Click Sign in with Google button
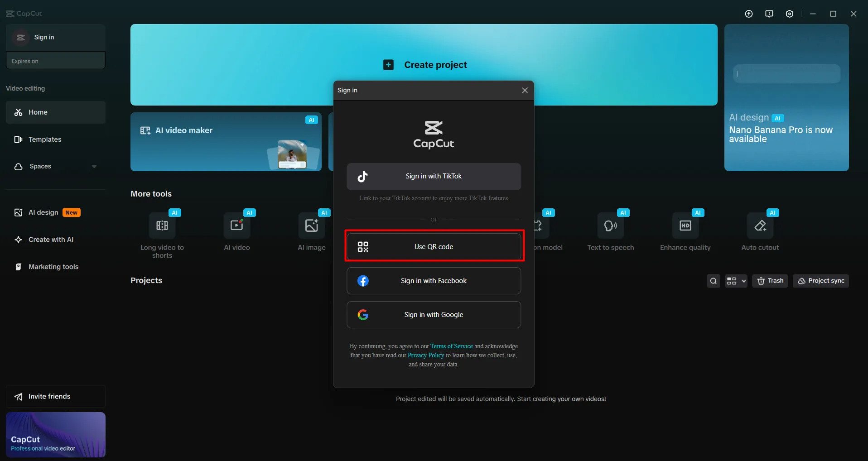The height and width of the screenshot is (461, 868). [x=434, y=315]
